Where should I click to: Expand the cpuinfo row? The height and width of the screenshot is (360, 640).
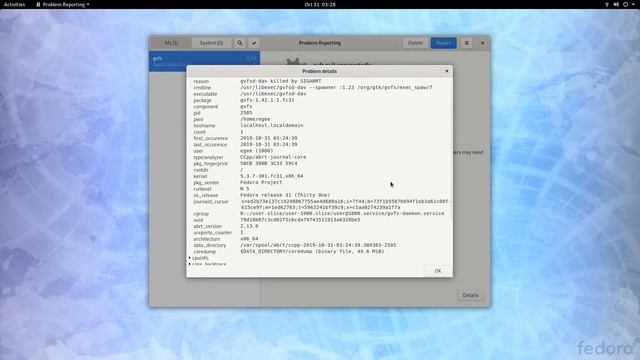(x=190, y=258)
